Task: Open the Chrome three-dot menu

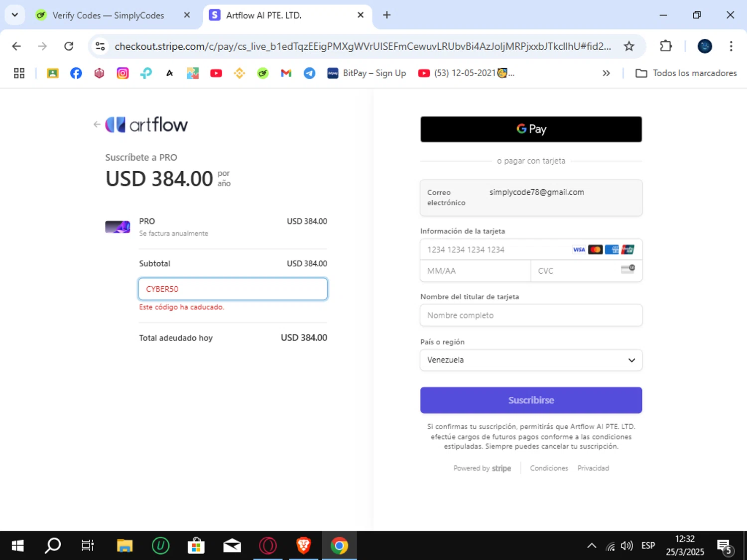Action: click(731, 46)
